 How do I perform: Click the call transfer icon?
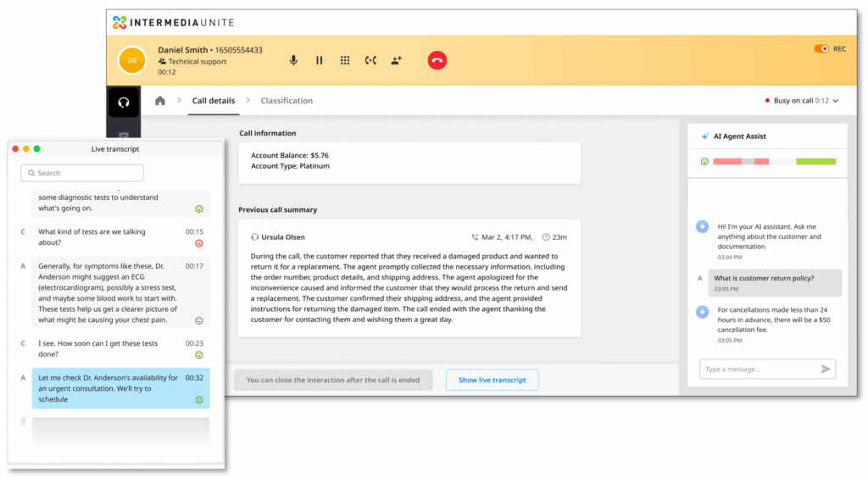tap(370, 60)
